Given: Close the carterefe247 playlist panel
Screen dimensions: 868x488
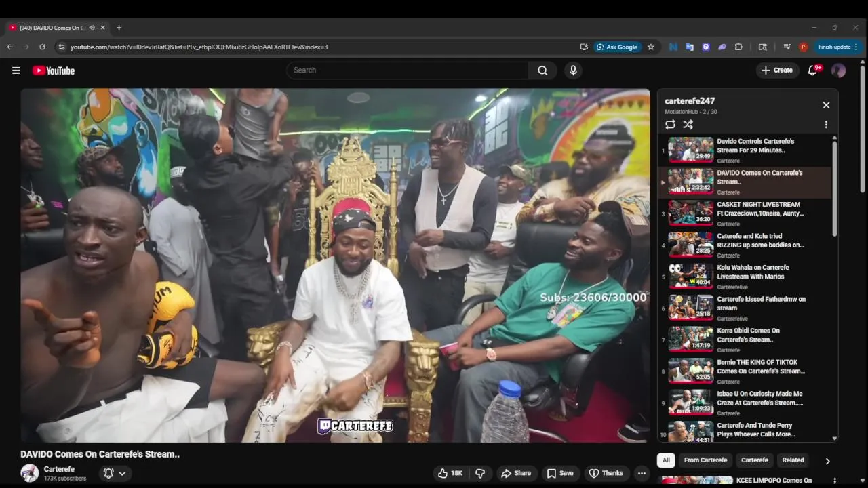Looking at the screenshot, I should tap(826, 105).
